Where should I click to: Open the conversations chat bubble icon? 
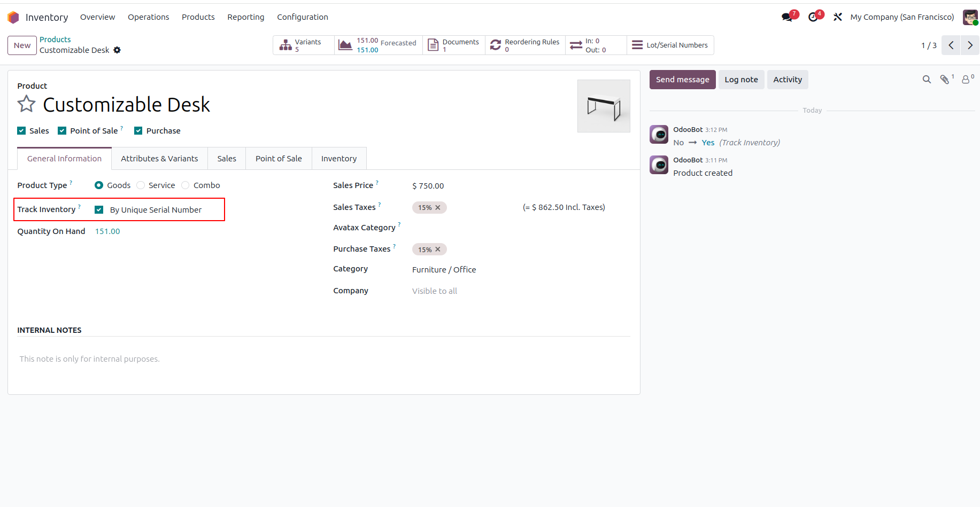(787, 17)
